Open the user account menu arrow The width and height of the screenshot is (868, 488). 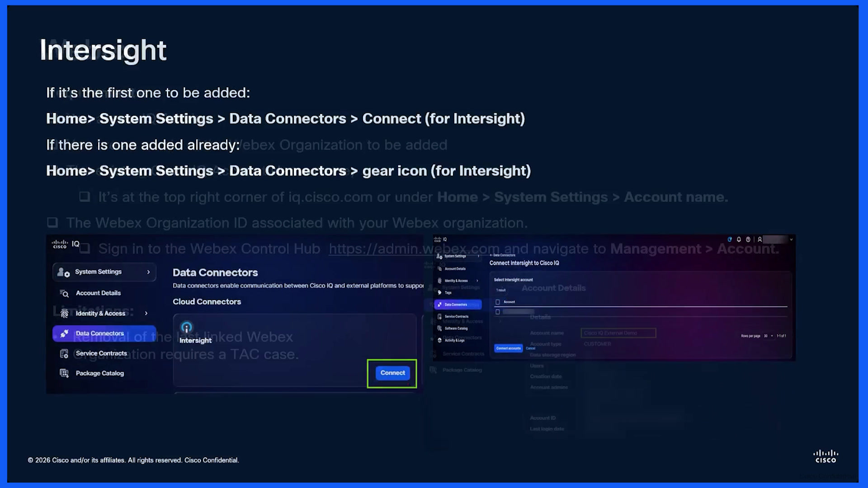pyautogui.click(x=791, y=239)
